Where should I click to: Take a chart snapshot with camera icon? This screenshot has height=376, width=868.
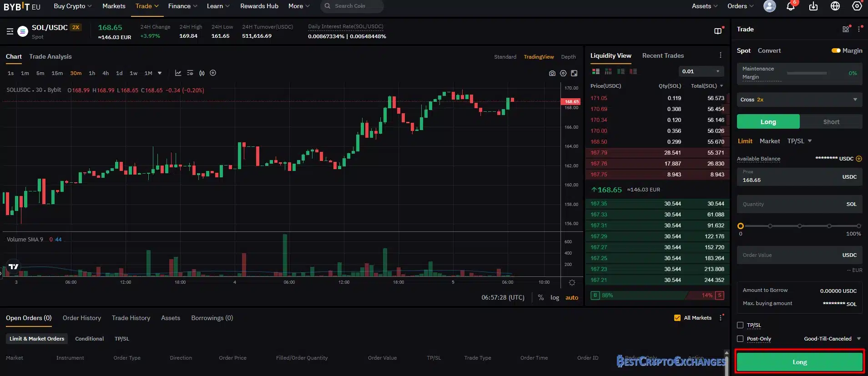click(552, 73)
